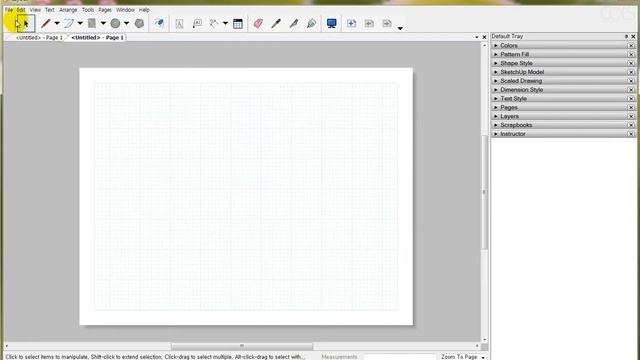Close the current document tab
This screenshot has height=360, width=640.
click(484, 37)
